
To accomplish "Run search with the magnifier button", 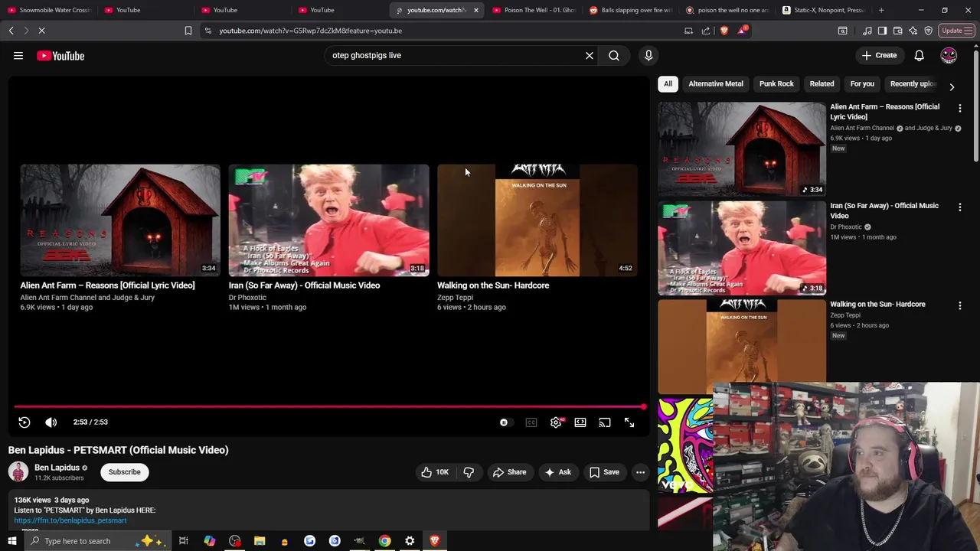I will [x=614, y=55].
